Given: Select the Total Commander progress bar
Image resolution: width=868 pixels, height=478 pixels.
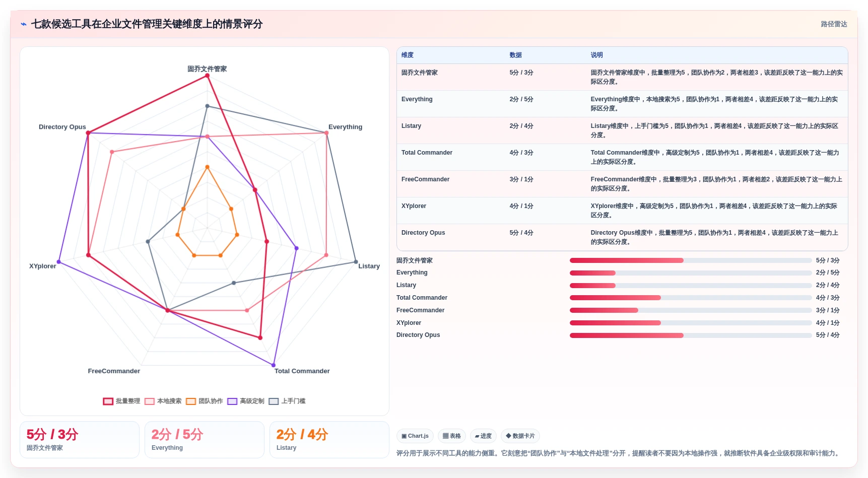Looking at the screenshot, I should click(x=691, y=298).
